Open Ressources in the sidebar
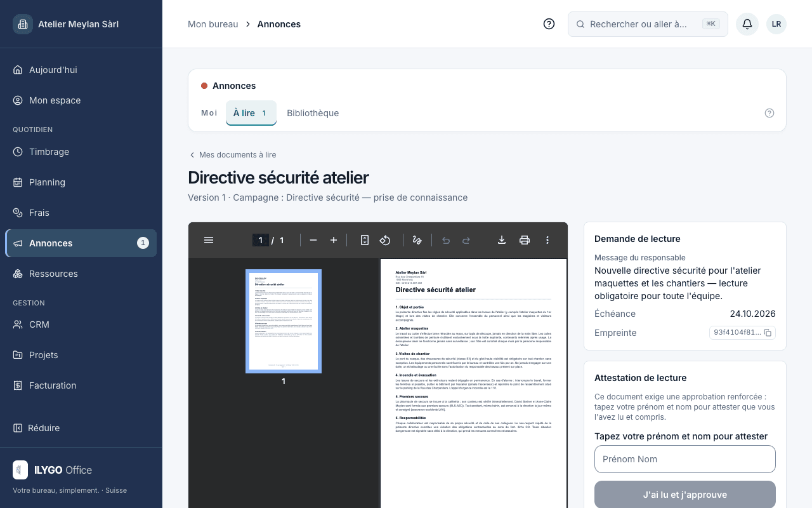Viewport: 812px width, 508px height. (x=81, y=274)
